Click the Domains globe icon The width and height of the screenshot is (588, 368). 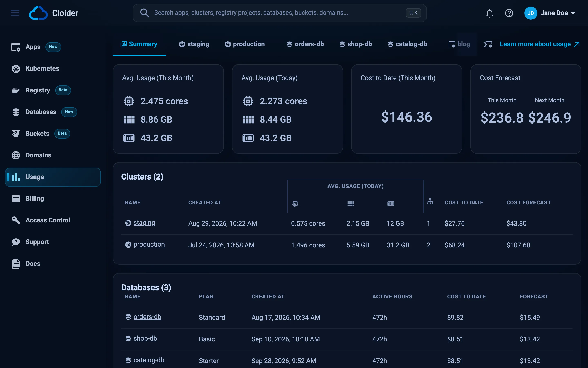click(16, 155)
